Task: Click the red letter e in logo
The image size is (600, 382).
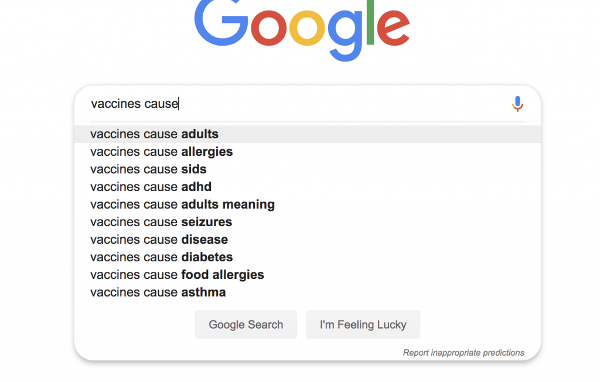Action: (x=393, y=28)
